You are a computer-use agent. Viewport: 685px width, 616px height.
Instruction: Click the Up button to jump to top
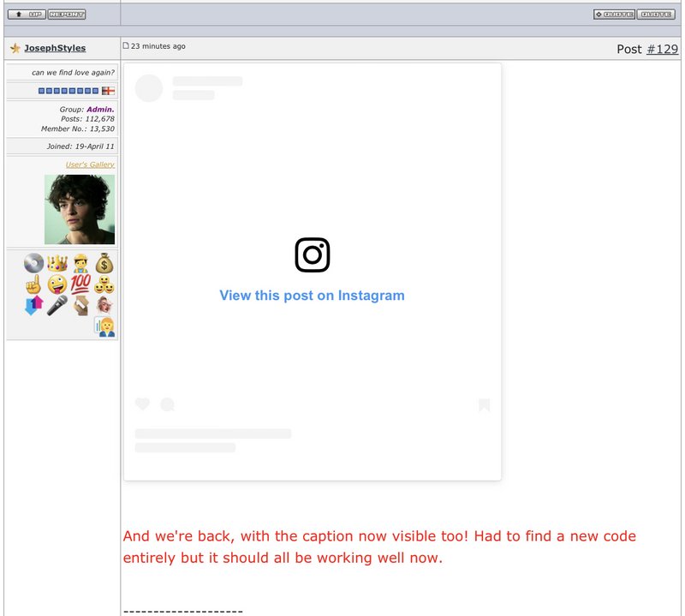coord(27,15)
